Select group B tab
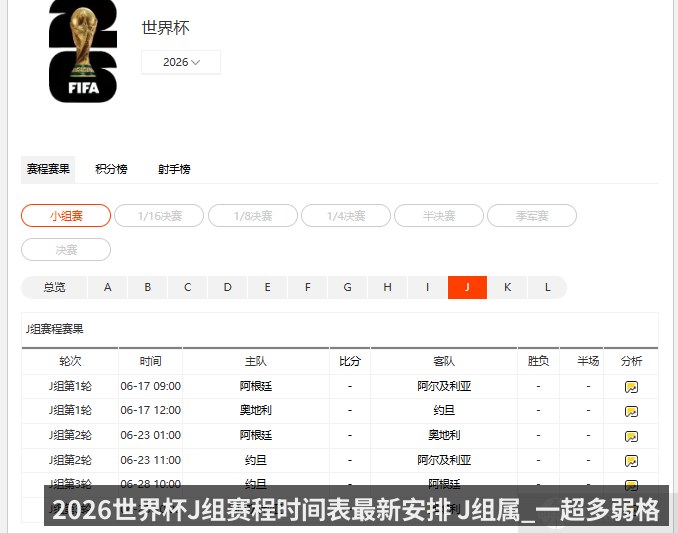Viewport: 678px width, 533px height. pyautogui.click(x=147, y=287)
